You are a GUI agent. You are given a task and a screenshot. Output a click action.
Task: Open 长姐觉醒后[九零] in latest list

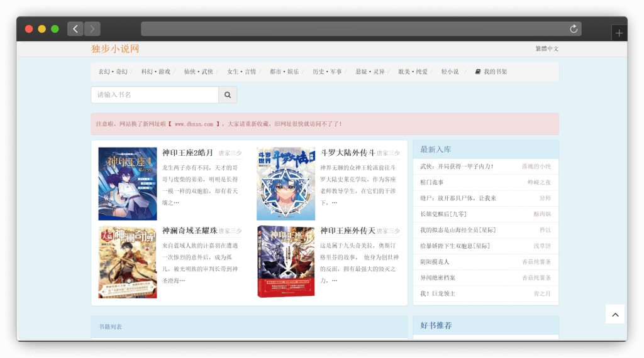(443, 214)
